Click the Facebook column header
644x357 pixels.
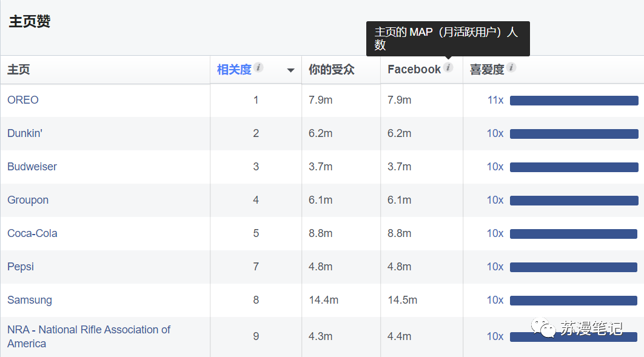coord(414,70)
